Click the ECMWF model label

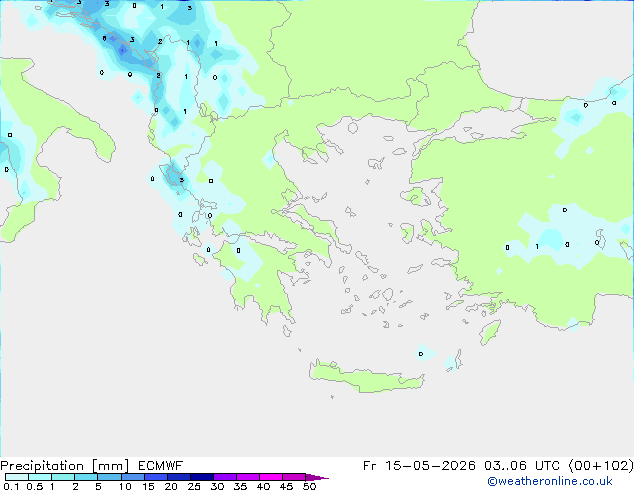click(161, 466)
